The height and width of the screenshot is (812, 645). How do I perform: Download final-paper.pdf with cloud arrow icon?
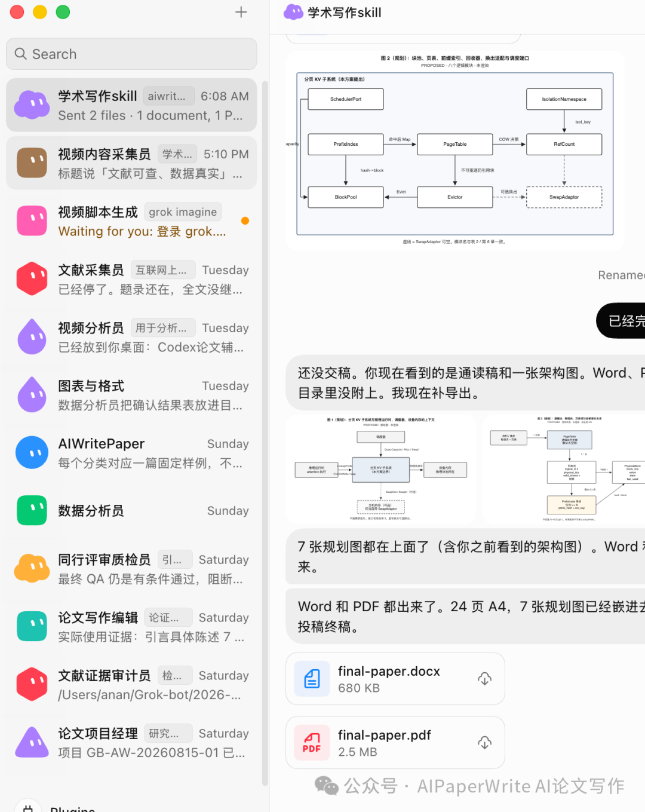point(485,743)
